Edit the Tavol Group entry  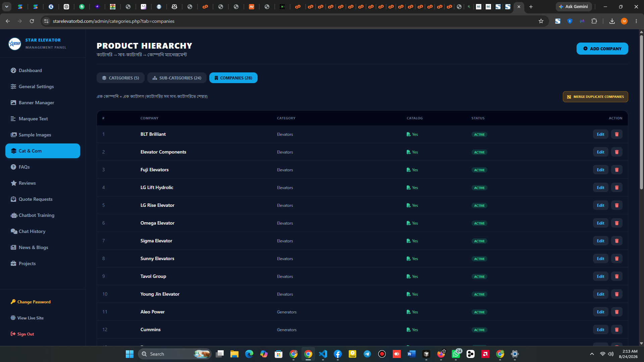pos(600,277)
